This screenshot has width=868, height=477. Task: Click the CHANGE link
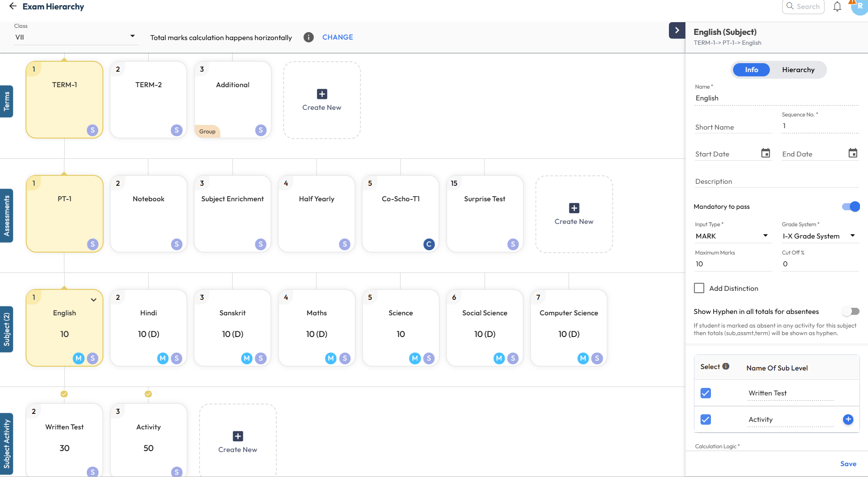coord(337,37)
